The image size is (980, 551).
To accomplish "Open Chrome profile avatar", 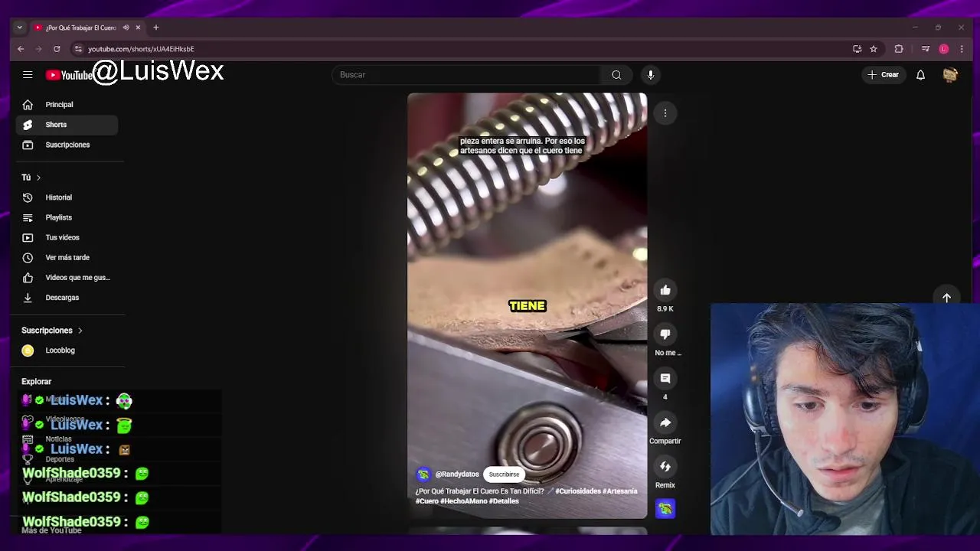I will (x=943, y=49).
